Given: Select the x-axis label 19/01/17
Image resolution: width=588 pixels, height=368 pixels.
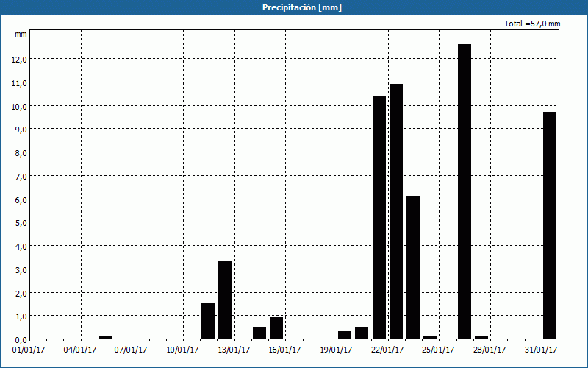Looking at the screenshot, I should [x=336, y=350].
